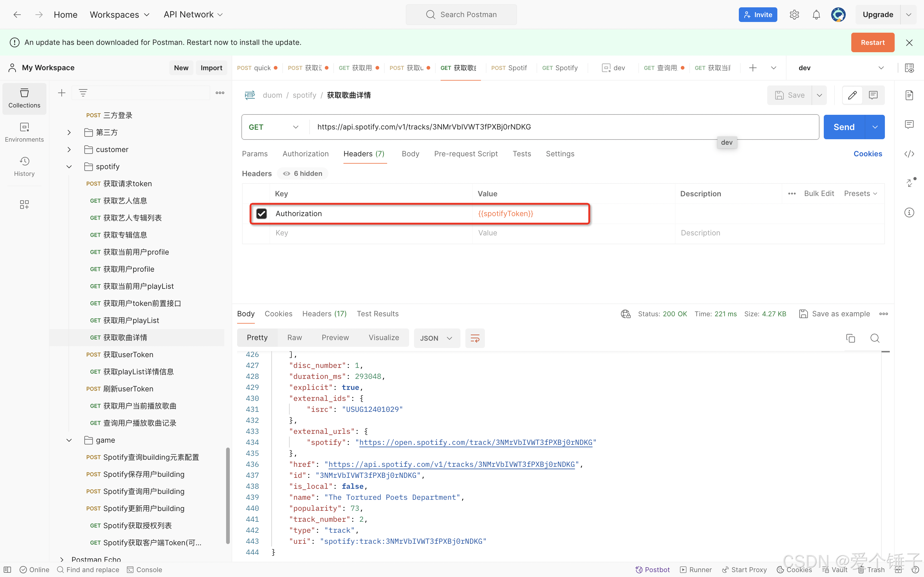
Task: Open the notifications bell
Action: coord(816,15)
